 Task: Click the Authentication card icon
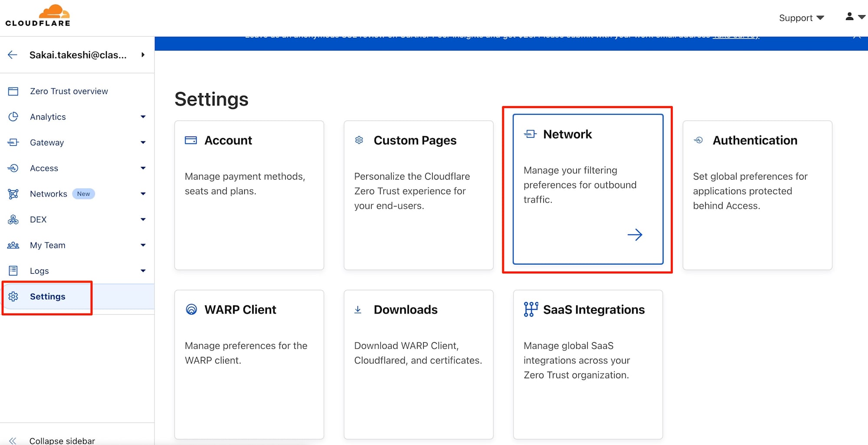698,140
